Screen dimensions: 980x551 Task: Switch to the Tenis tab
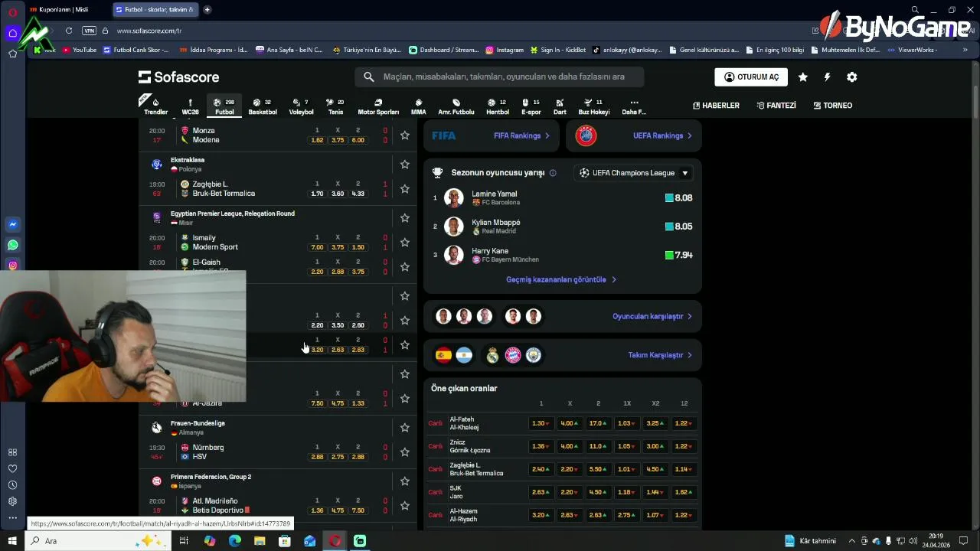tap(335, 106)
